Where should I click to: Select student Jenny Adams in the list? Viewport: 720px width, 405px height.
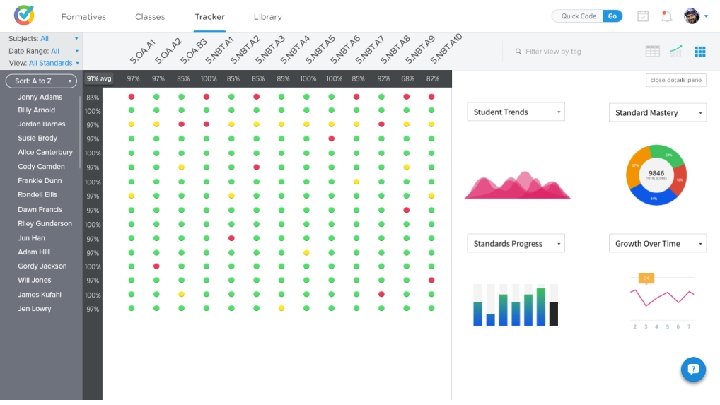[x=40, y=97]
